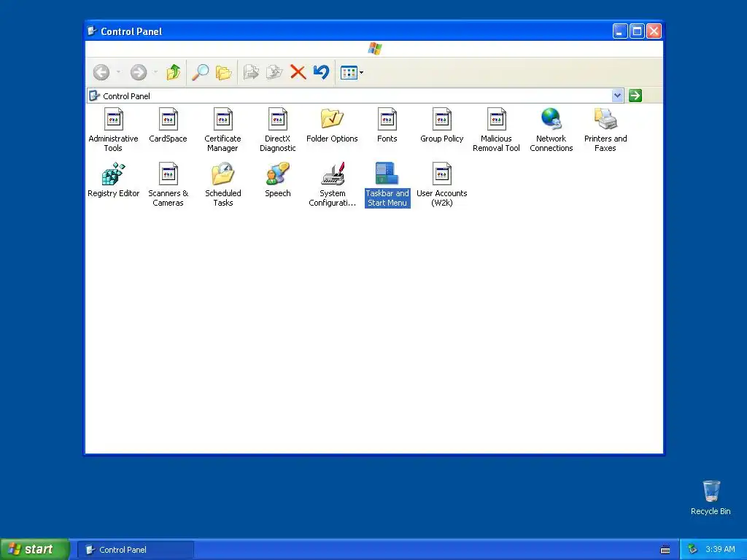Toggle the Folders pane button
Screen dimensions: 747x560
[223, 72]
